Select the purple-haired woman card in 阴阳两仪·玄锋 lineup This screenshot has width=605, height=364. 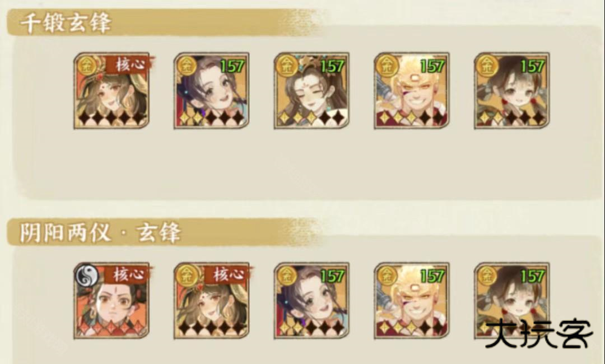[312, 301]
